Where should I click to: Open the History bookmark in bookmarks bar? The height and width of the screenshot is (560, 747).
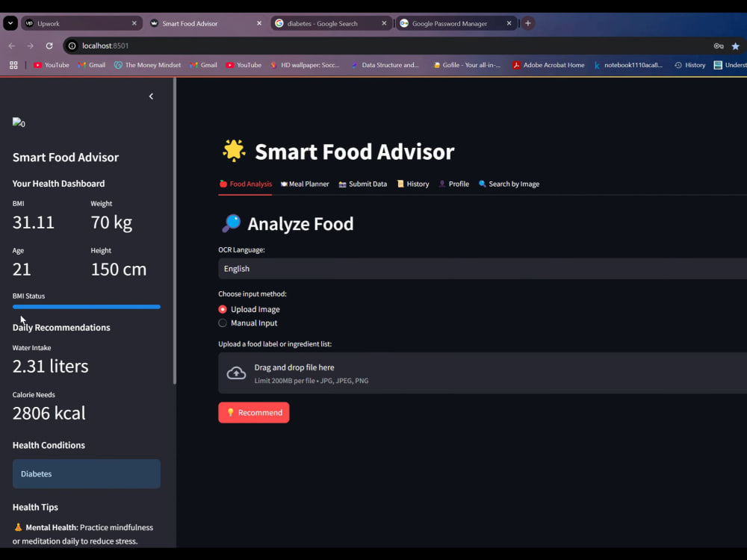(689, 65)
